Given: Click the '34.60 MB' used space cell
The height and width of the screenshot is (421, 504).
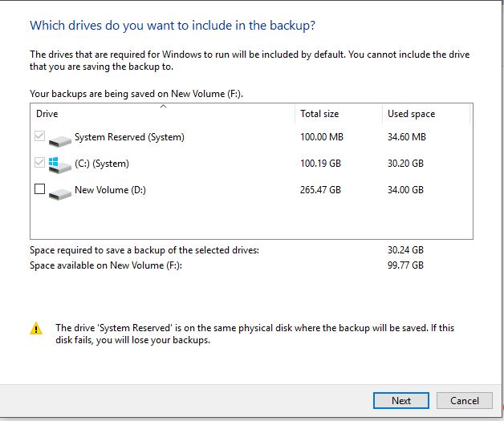Looking at the screenshot, I should (407, 137).
